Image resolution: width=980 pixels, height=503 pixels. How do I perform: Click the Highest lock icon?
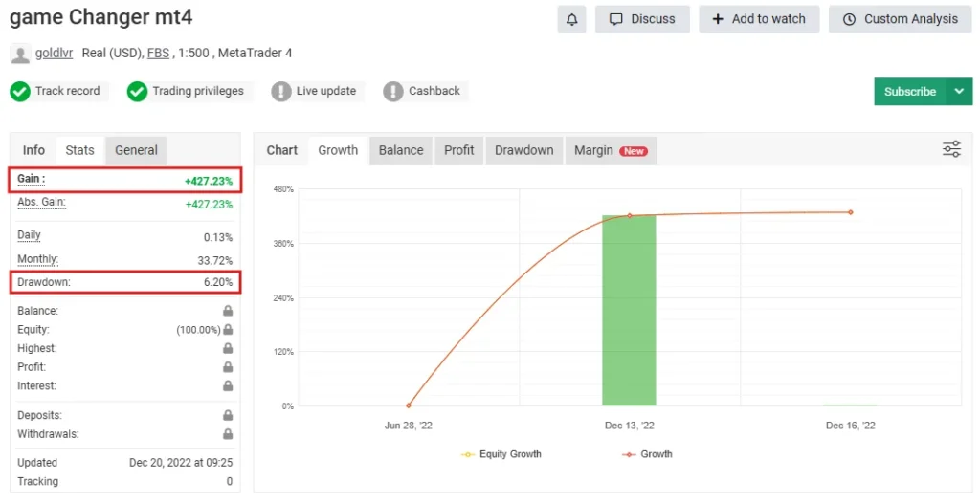(228, 348)
